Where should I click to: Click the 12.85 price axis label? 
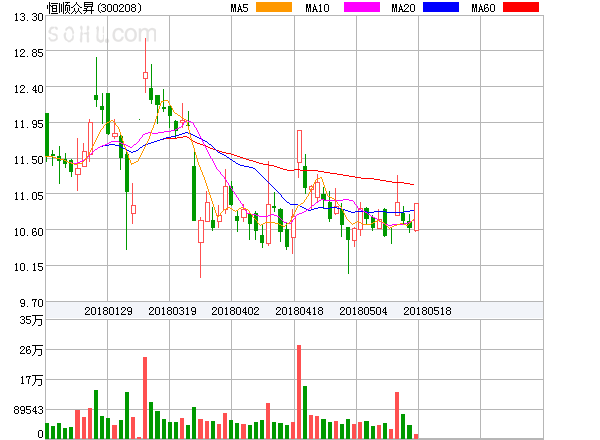click(28, 53)
